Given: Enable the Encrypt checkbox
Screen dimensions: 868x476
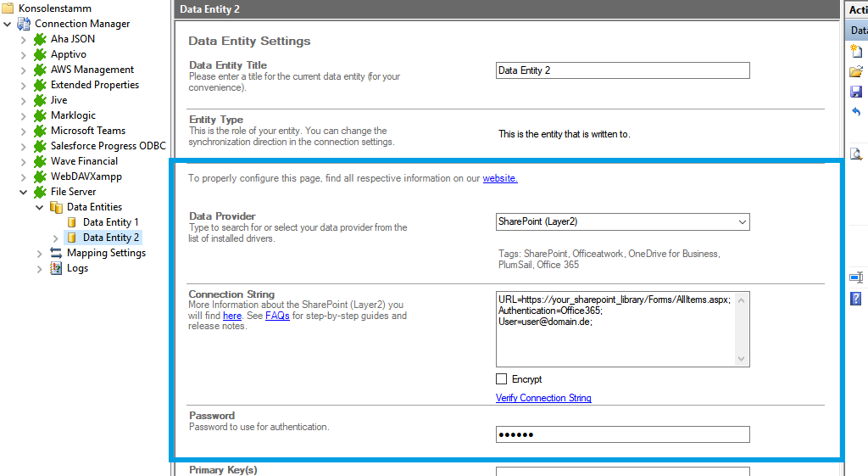Looking at the screenshot, I should (x=502, y=379).
